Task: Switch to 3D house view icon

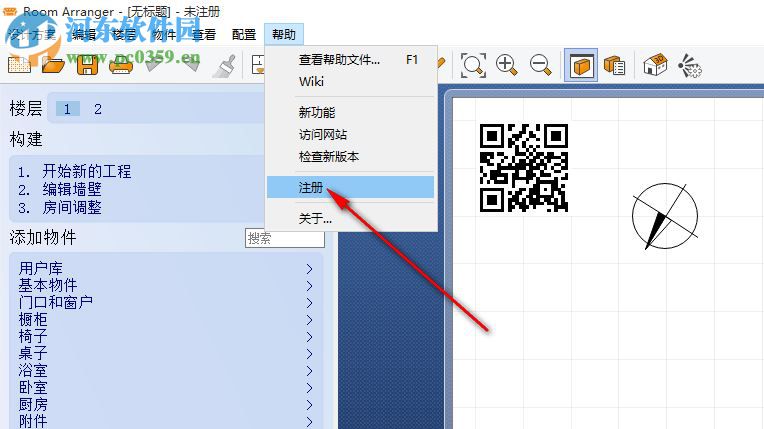Action: tap(655, 65)
